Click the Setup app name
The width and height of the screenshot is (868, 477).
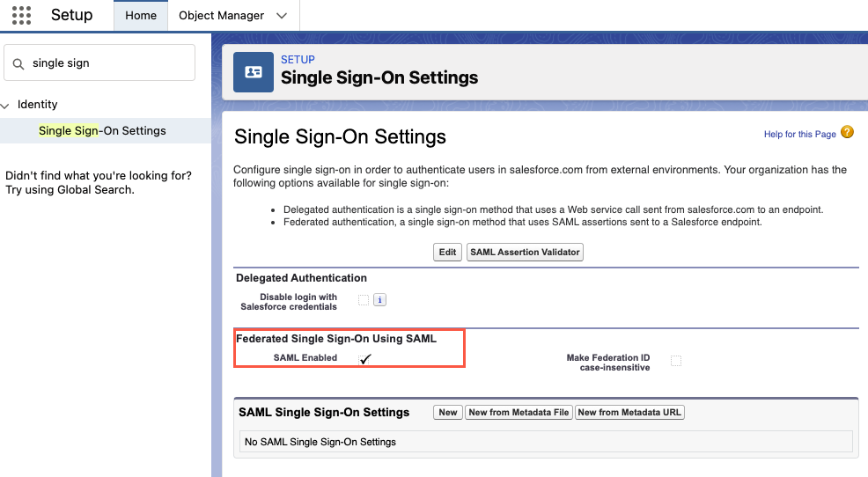pyautogui.click(x=72, y=15)
